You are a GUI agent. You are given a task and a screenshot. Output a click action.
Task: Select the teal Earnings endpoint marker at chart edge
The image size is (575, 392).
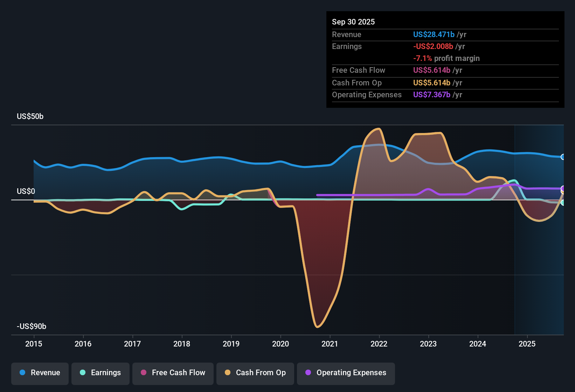(x=563, y=203)
